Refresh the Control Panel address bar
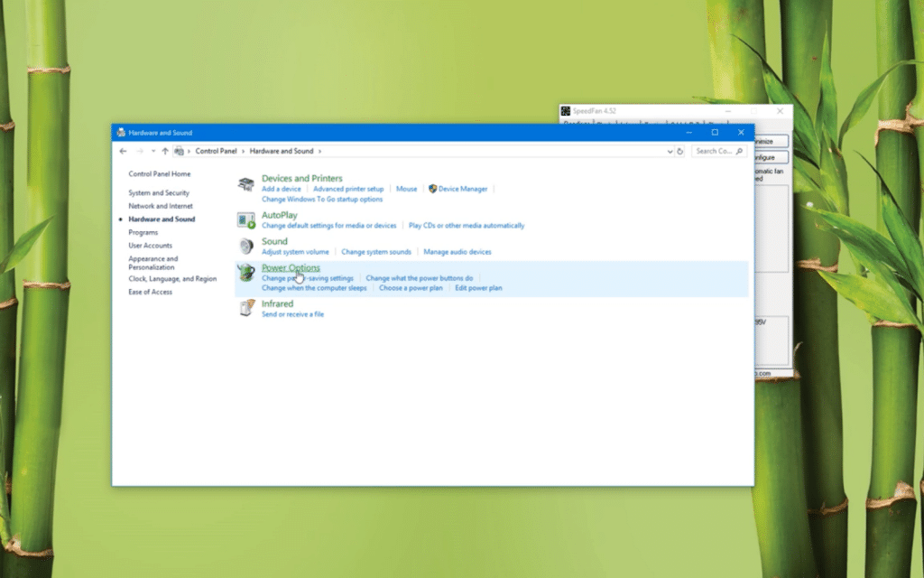The image size is (924, 578). (680, 152)
